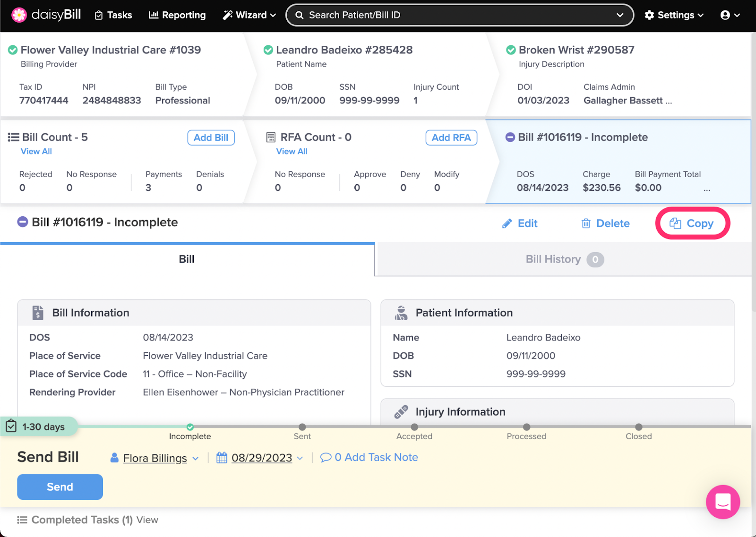The width and height of the screenshot is (756, 537).
Task: Click the Add RFA button
Action: pyautogui.click(x=451, y=137)
